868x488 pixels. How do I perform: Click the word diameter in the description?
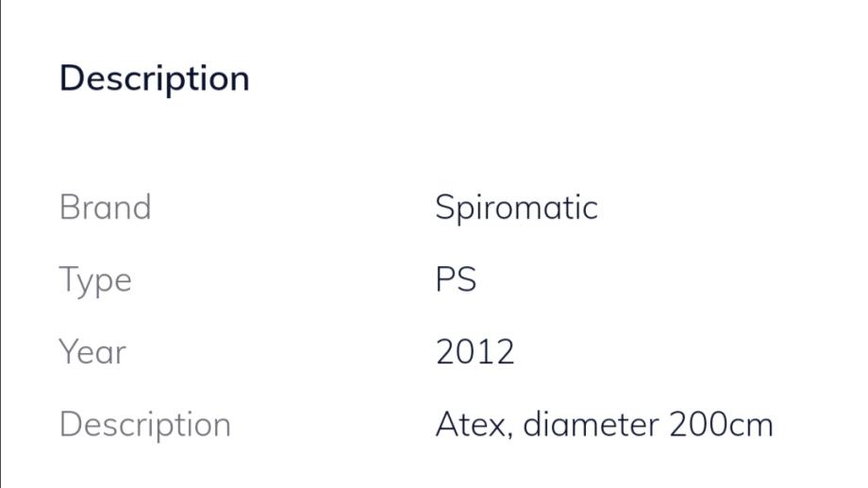tap(590, 425)
